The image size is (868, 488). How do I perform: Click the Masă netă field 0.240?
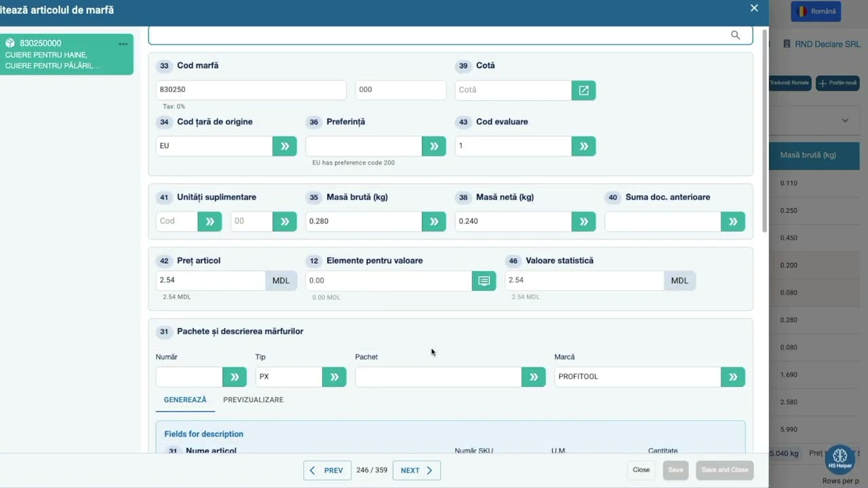point(513,222)
